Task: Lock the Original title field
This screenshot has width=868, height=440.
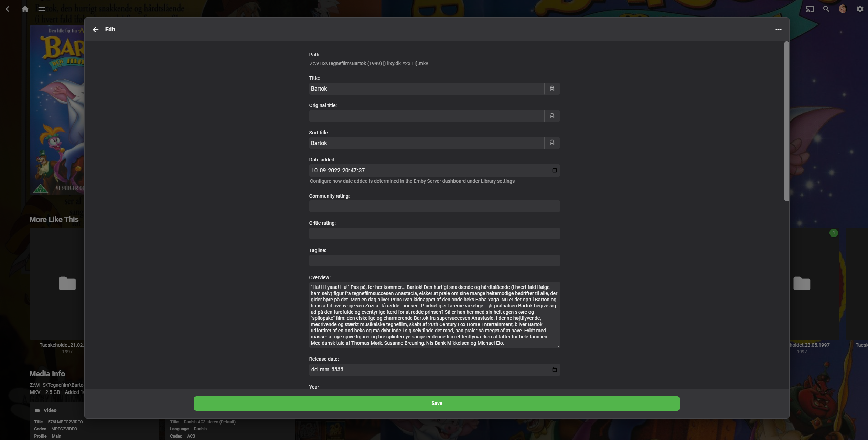Action: click(x=552, y=116)
